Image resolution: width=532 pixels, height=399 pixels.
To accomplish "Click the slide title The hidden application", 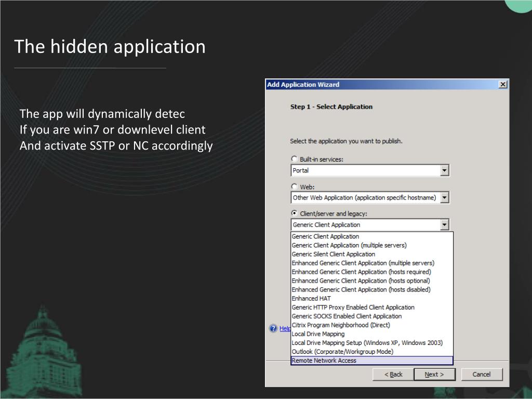I will [110, 46].
